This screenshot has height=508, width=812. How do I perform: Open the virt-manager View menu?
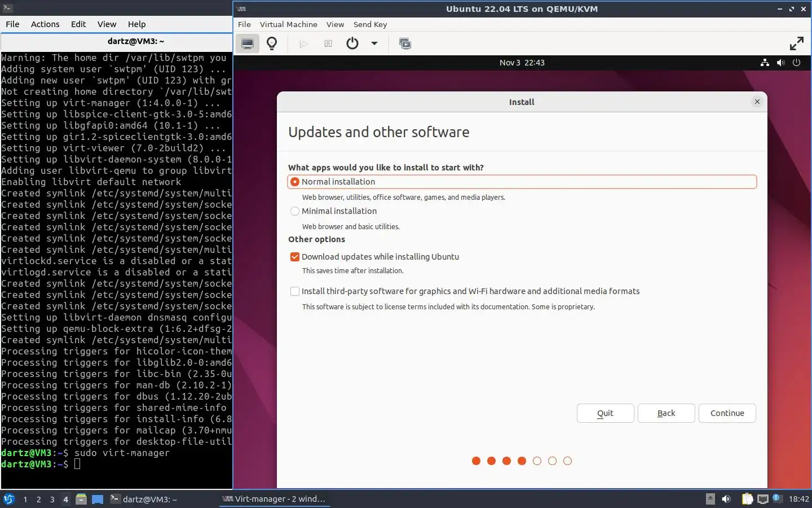(x=335, y=24)
